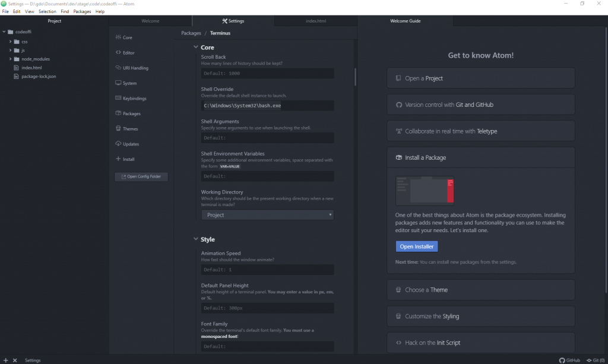Click the Scroll Back input field

pyautogui.click(x=268, y=73)
